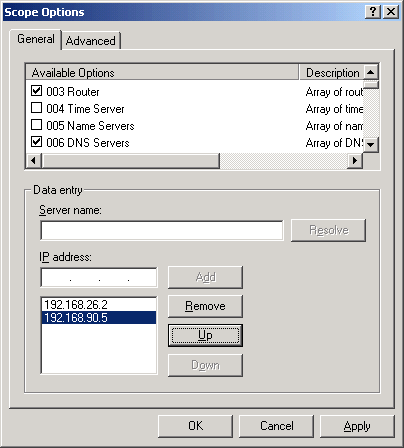Click the help question mark icon
Screen dimensions: 404x448
373,12
